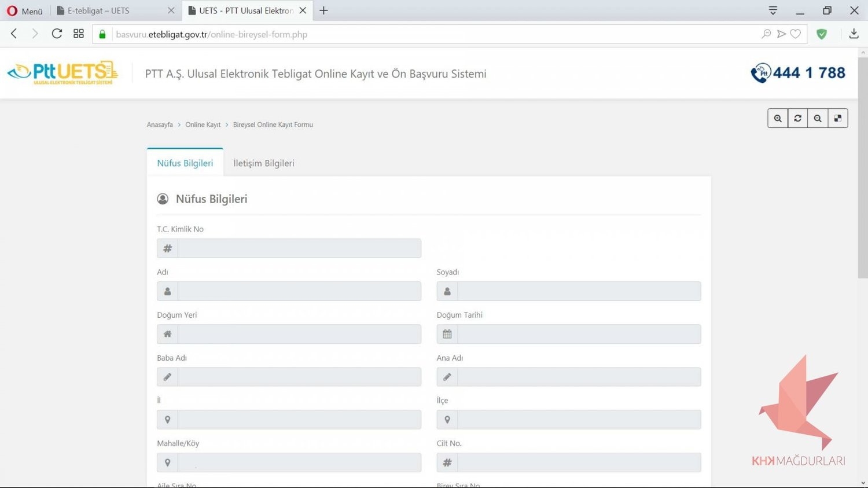Image resolution: width=868 pixels, height=488 pixels.
Task: Click the green padlock security icon
Action: (x=102, y=34)
